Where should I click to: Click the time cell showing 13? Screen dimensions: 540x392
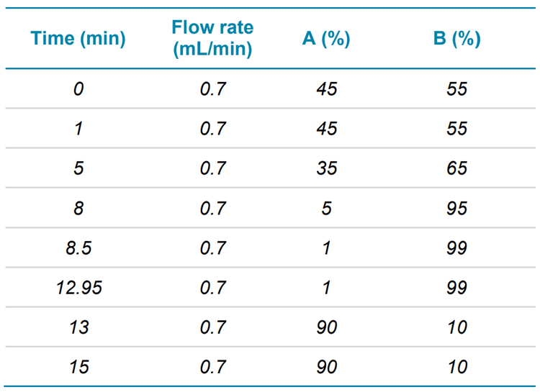coord(78,327)
